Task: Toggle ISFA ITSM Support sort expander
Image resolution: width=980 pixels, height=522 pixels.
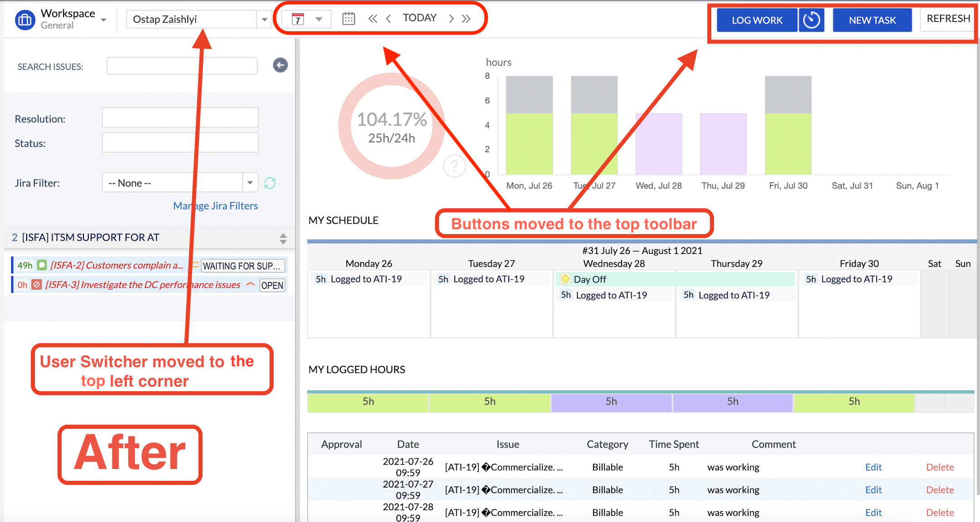Action: click(283, 238)
